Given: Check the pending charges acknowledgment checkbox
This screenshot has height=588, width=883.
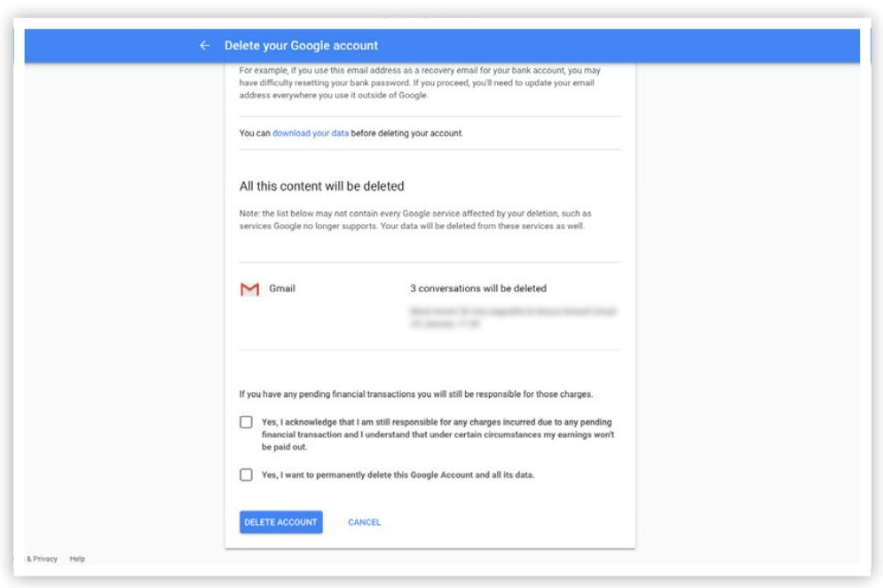Looking at the screenshot, I should click(246, 422).
